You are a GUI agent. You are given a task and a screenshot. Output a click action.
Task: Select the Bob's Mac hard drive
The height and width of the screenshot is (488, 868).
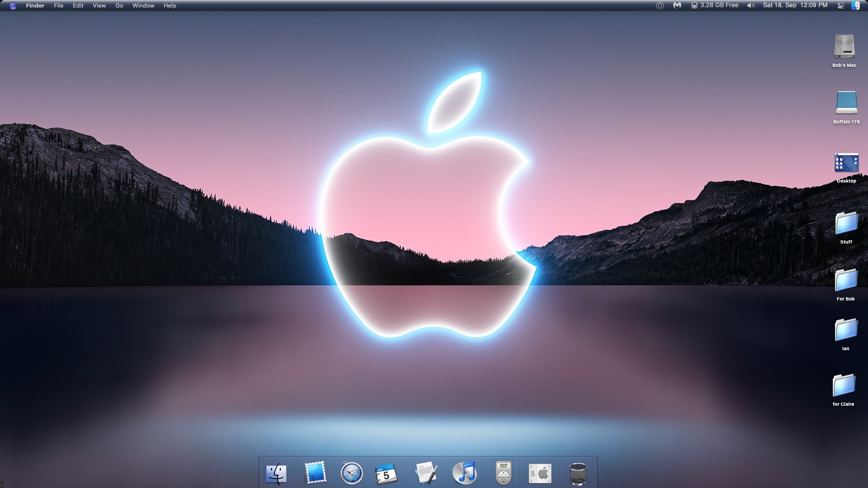tap(844, 47)
